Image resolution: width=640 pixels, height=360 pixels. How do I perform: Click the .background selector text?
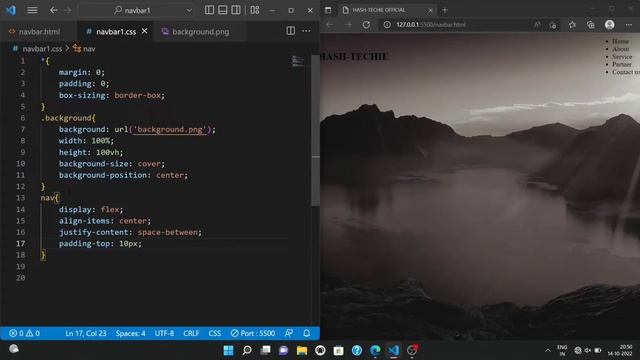click(x=68, y=118)
